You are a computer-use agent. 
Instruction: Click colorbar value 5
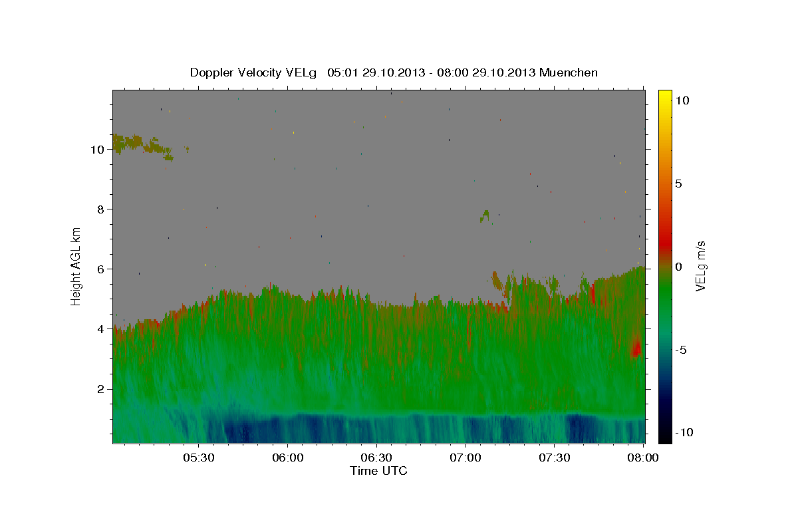click(x=679, y=183)
